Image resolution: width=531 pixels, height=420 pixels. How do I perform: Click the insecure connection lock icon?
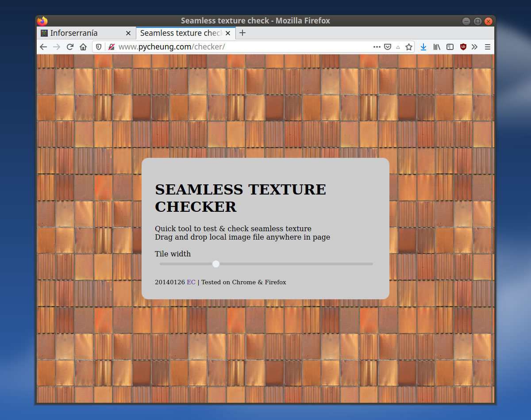pyautogui.click(x=111, y=46)
